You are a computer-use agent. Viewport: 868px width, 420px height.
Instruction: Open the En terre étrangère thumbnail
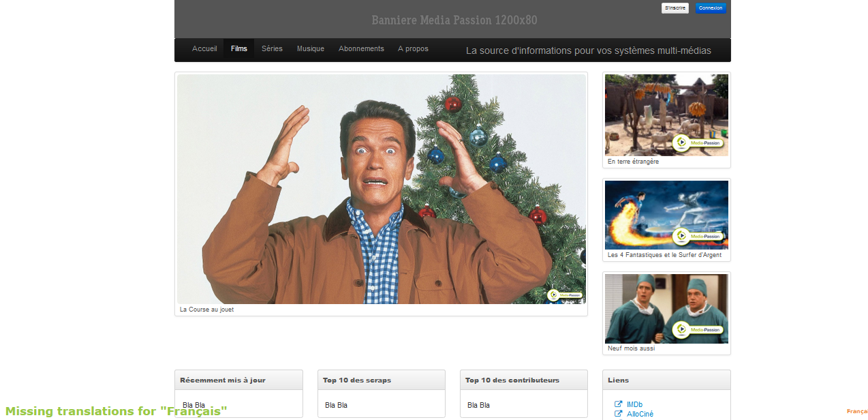pyautogui.click(x=666, y=115)
